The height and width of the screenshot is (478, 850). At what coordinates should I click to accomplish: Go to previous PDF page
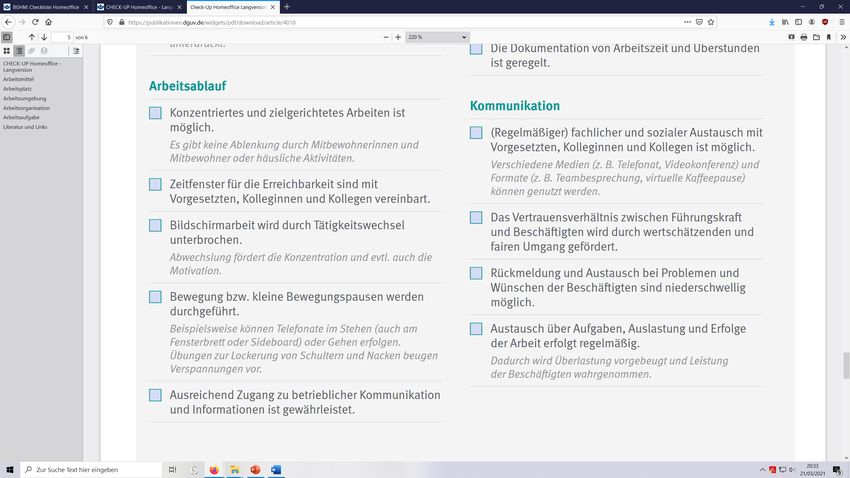coord(32,37)
